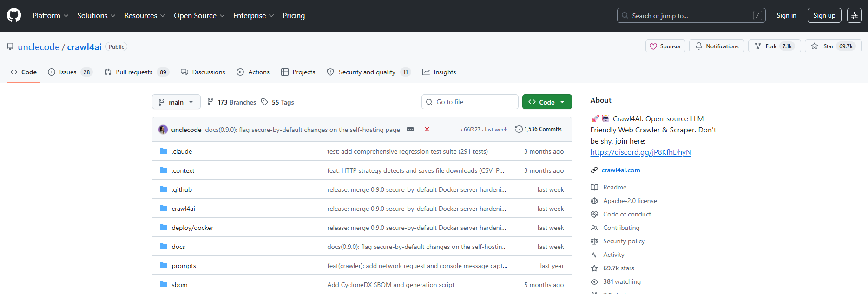
Task: Switch to the Projects tab
Action: 298,72
